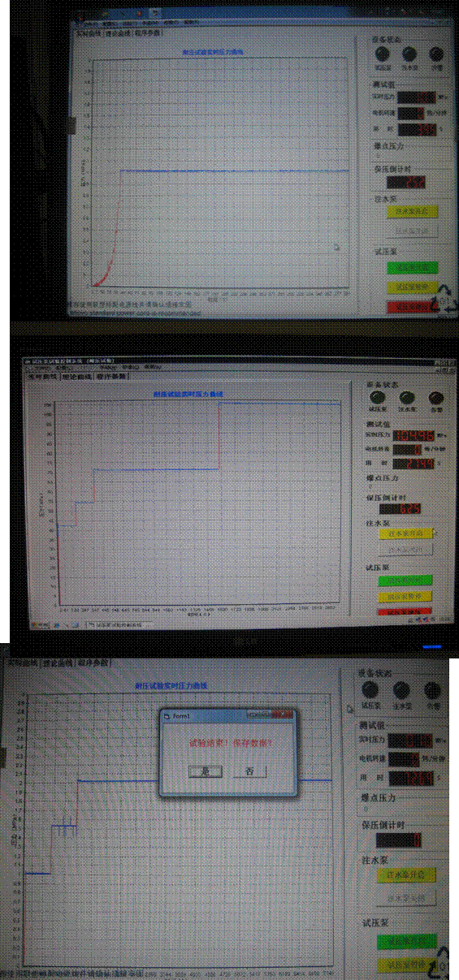Viewport: 459px width, 980px height.
Task: Click 试压泵 indicator light in the middle screen
Action: point(379,397)
